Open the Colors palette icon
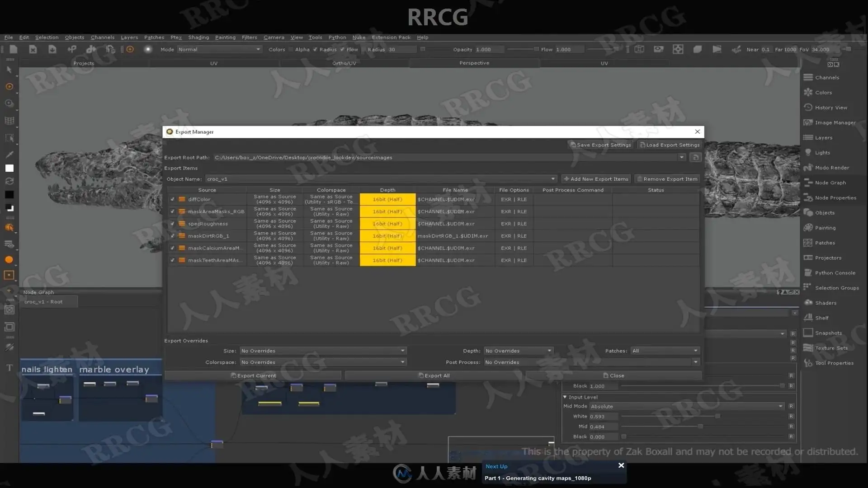The image size is (868, 488). [808, 92]
